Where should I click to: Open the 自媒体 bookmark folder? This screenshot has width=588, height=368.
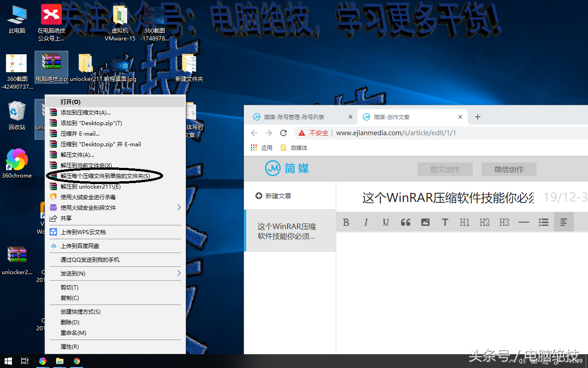[x=294, y=148]
